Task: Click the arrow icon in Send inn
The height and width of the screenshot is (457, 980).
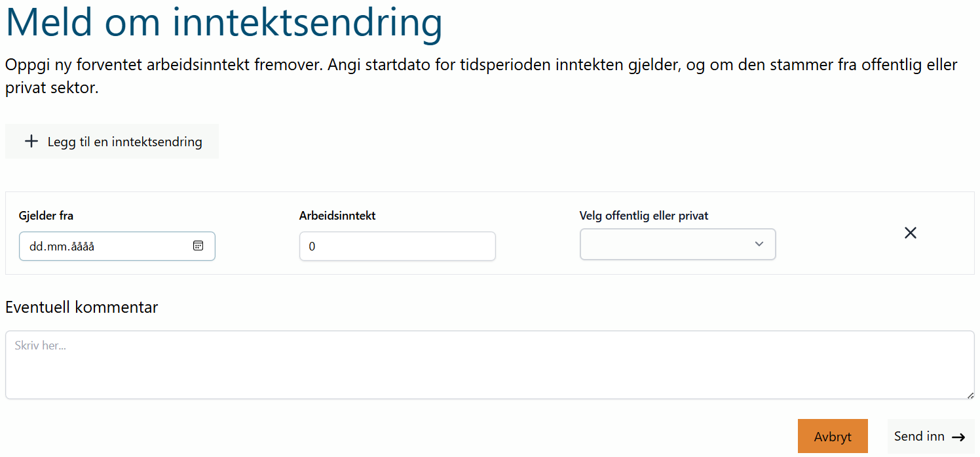Action: point(958,437)
